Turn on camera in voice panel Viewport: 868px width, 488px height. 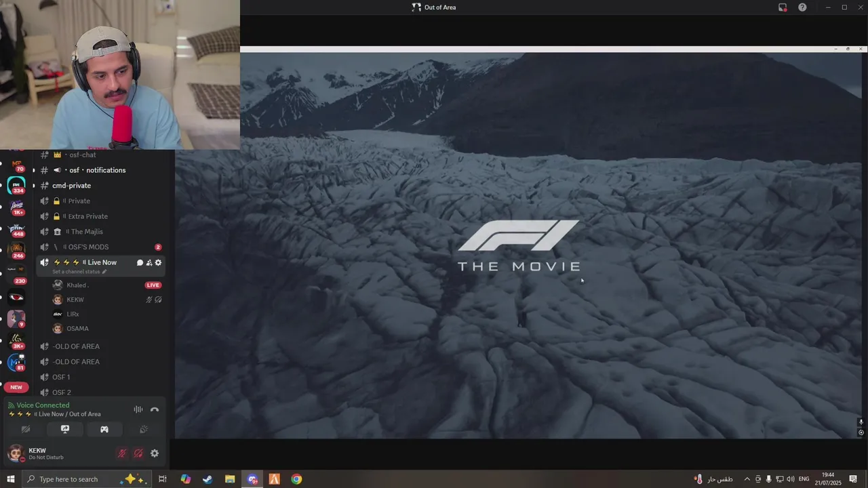point(26,429)
